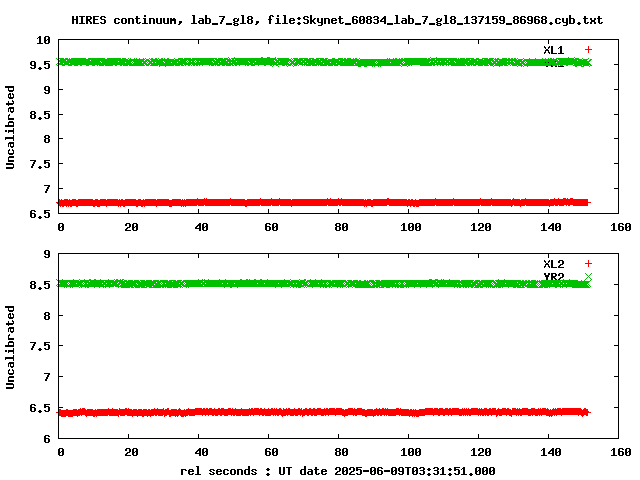Click the y-axis tick label 10

coord(43,40)
